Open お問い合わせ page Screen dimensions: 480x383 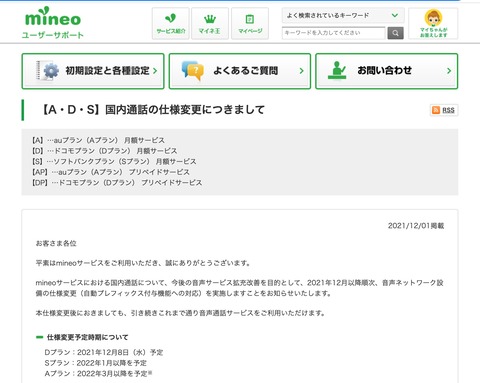point(387,71)
